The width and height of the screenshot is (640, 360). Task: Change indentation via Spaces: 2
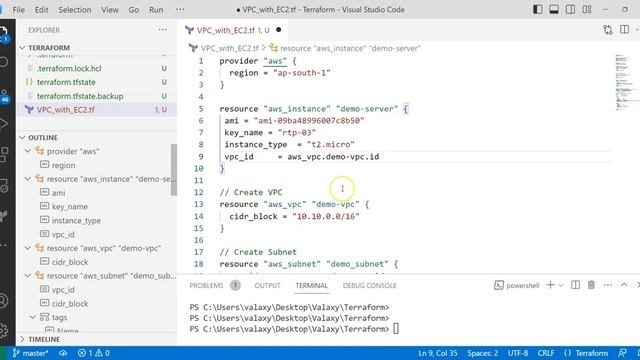click(x=482, y=353)
